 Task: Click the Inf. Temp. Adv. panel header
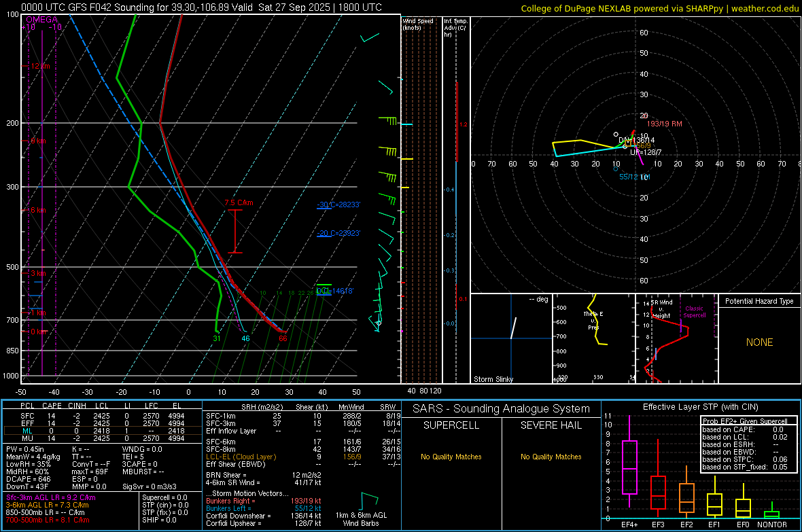[455, 28]
